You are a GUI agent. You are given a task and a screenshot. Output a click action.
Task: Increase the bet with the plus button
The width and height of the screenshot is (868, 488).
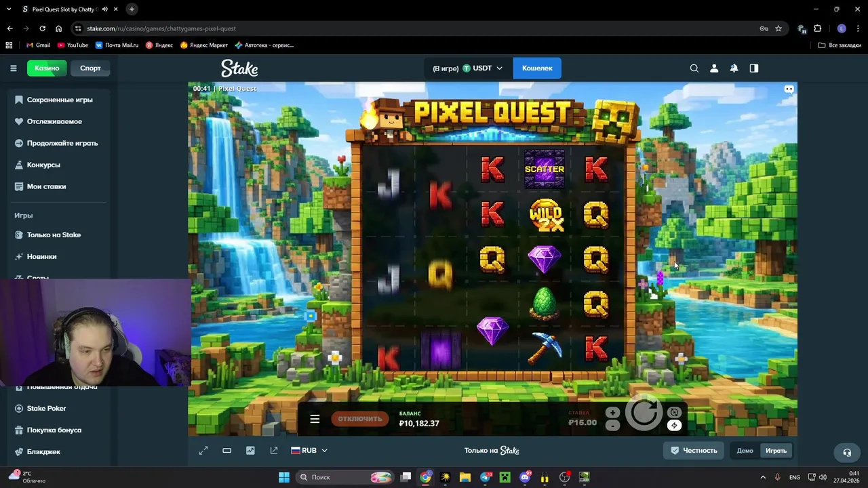(612, 412)
